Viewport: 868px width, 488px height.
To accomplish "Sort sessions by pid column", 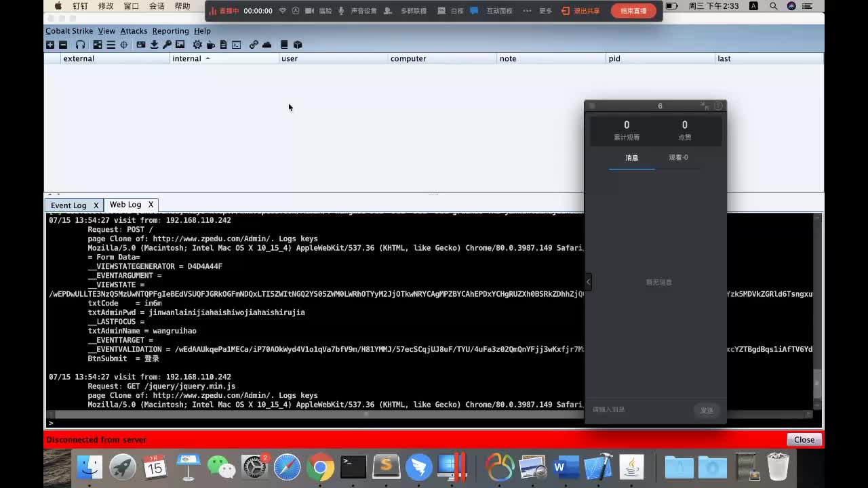I will point(660,58).
